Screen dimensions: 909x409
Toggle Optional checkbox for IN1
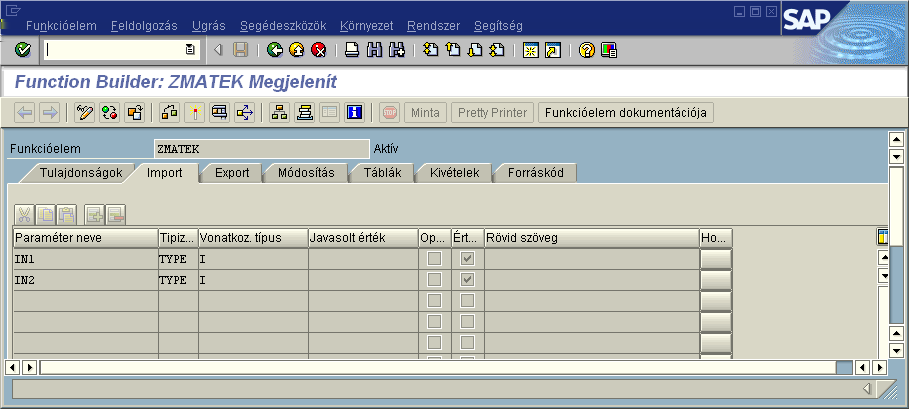pyautogui.click(x=434, y=258)
